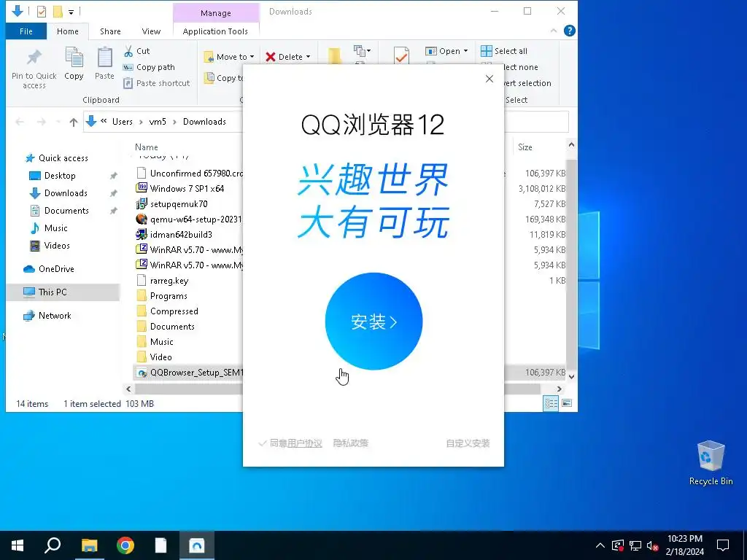Sort files by Size column header
Viewport: 747px width, 560px height.
coord(525,147)
